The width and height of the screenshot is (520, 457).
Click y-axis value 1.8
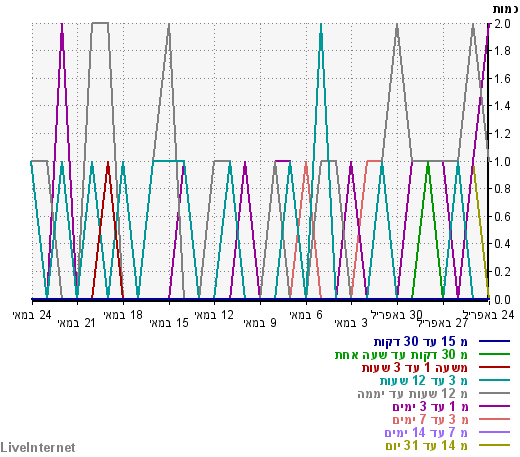coord(502,51)
